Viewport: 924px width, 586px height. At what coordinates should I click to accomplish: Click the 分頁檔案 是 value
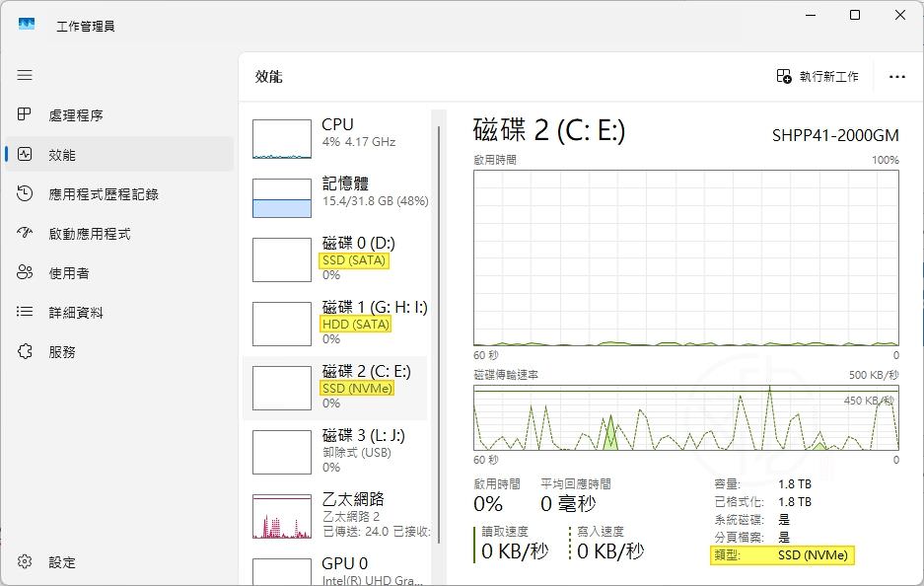[784, 537]
